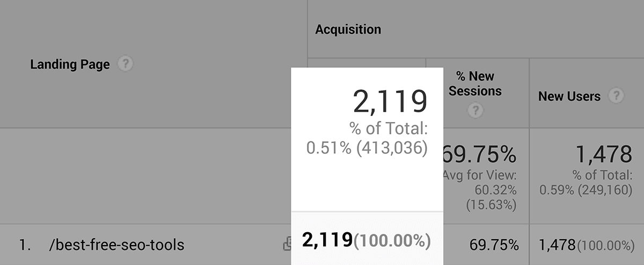This screenshot has width=644, height=265.
Task: Click the row number 1. cell
Action: click(25, 245)
